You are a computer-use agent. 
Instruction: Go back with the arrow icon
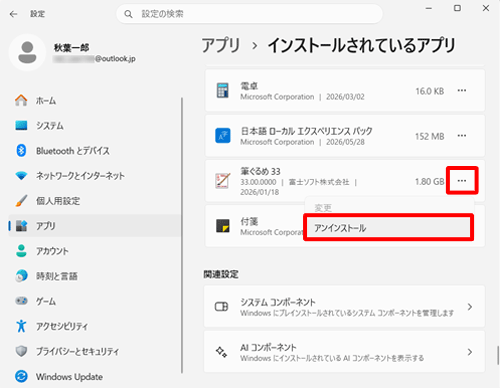point(13,14)
